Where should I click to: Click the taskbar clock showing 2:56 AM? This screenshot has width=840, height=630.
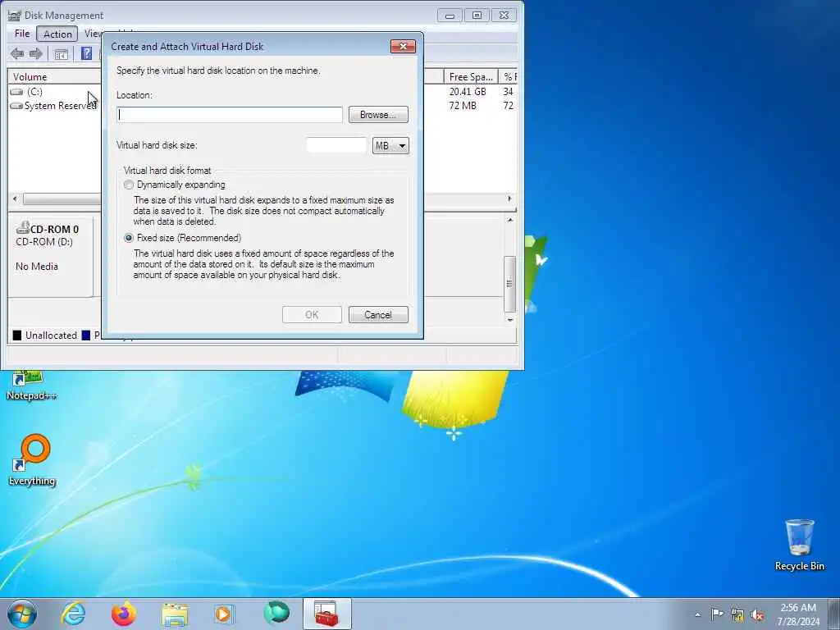798,614
